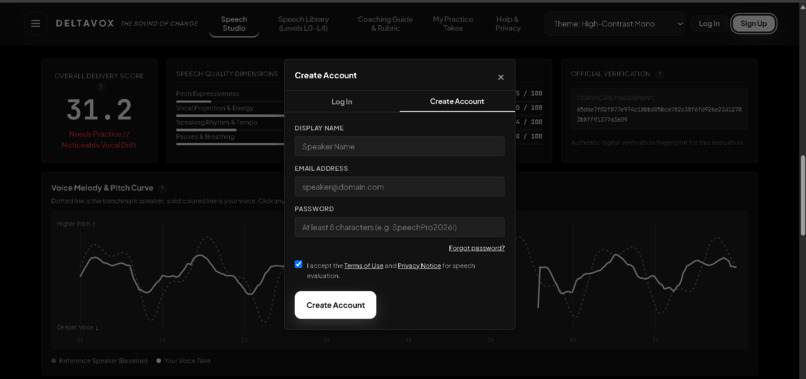Click the Needs Practice status text

point(99,139)
